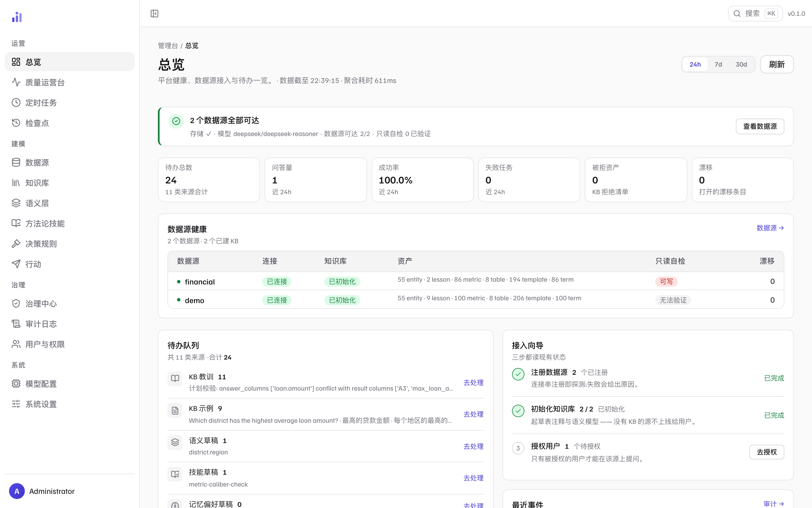Open the 待办总数 stat card
This screenshot has height=508, width=812.
[x=209, y=180]
